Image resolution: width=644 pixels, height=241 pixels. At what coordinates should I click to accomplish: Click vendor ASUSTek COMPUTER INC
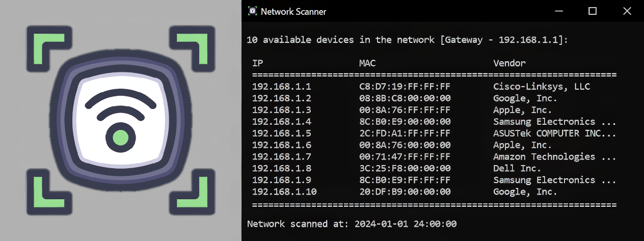[555, 133]
